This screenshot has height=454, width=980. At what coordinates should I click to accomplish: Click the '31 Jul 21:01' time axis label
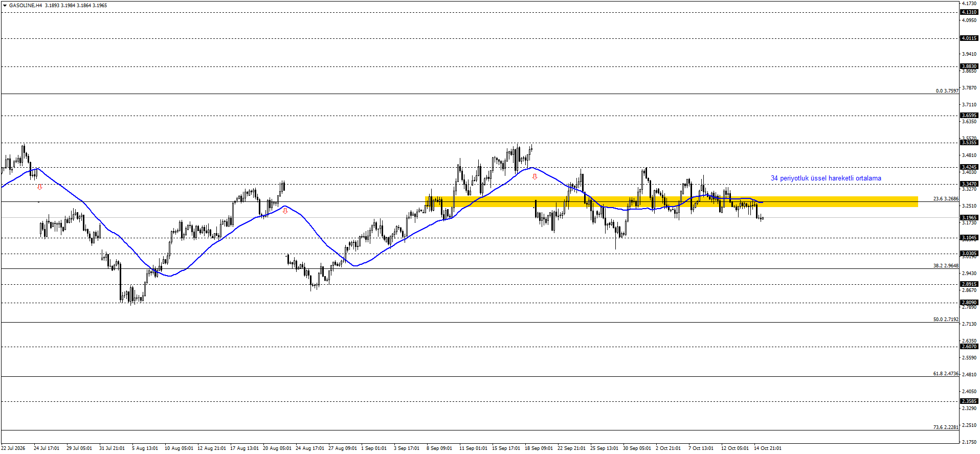click(112, 448)
